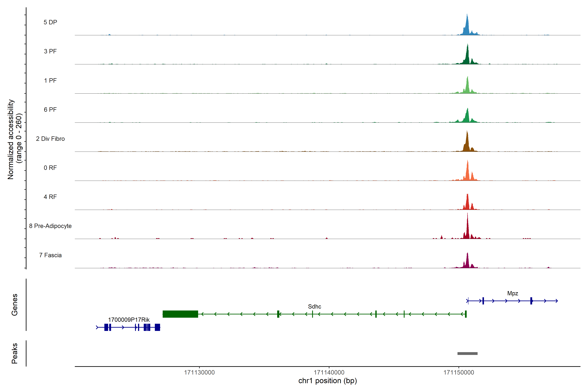Select the 3 PF track label

(50, 51)
